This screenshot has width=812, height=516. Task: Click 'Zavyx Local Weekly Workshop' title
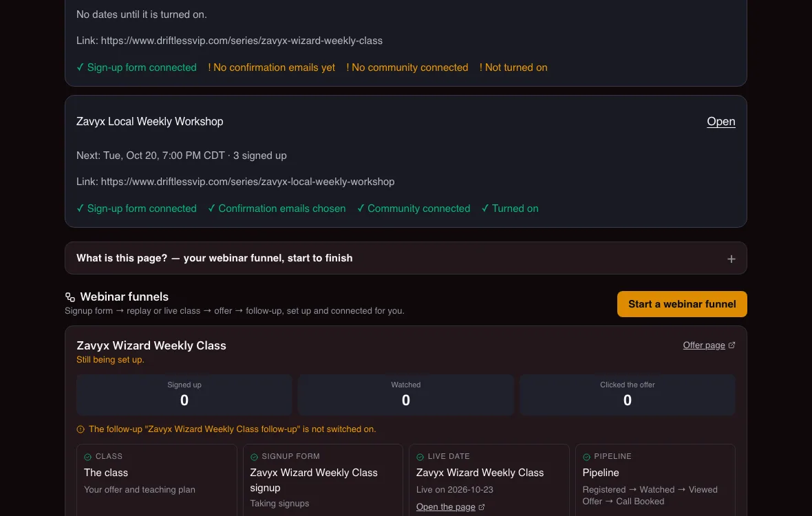(149, 121)
